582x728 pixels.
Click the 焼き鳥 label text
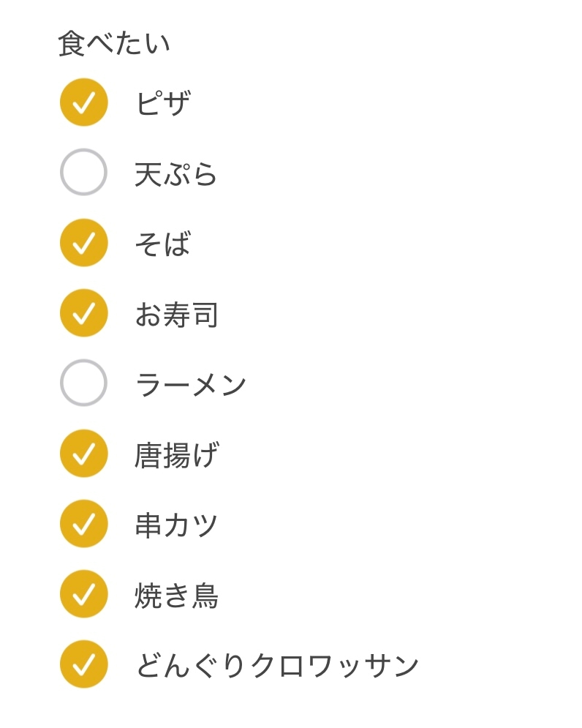pos(176,596)
